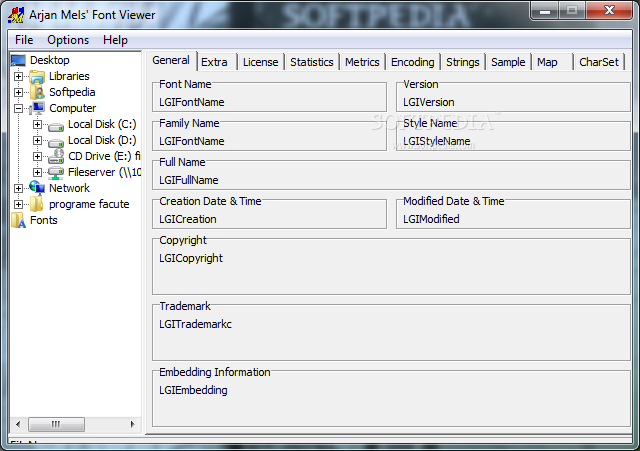Open the CharSet tab
Screen dimensions: 640x451
[x=599, y=62]
